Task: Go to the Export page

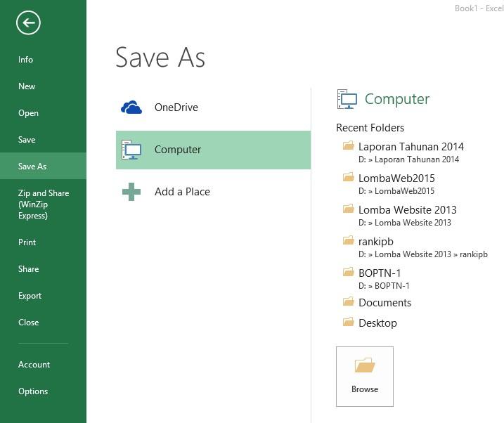Action: click(30, 296)
